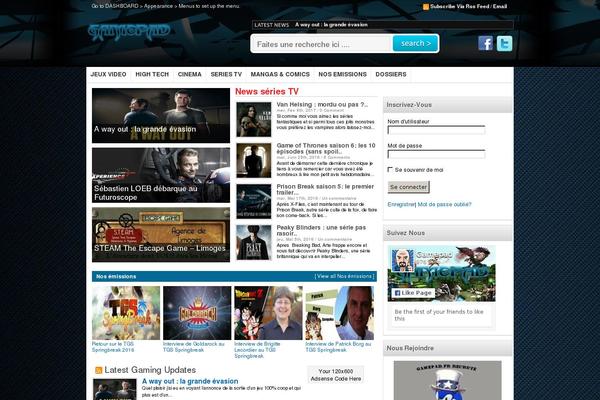The width and height of the screenshot is (600, 400).
Task: Focus the 'Faites une recherche ici' search field
Action: 322,44
